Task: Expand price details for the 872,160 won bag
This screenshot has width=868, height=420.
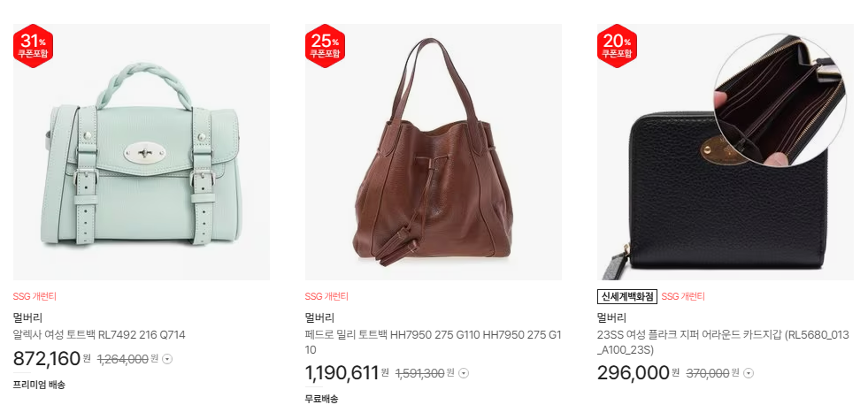Action: pyautogui.click(x=168, y=359)
